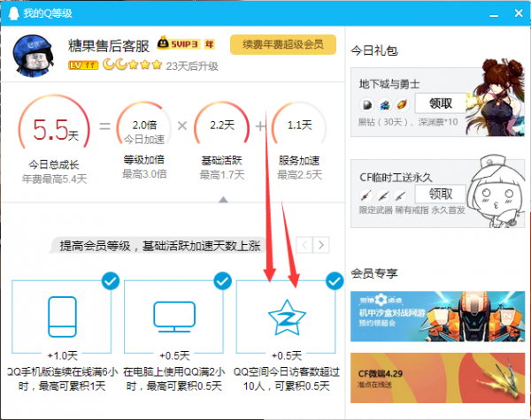Screen dimensions: 531x420
Task: Close the 我的Q等级 window
Action: (x=519, y=13)
